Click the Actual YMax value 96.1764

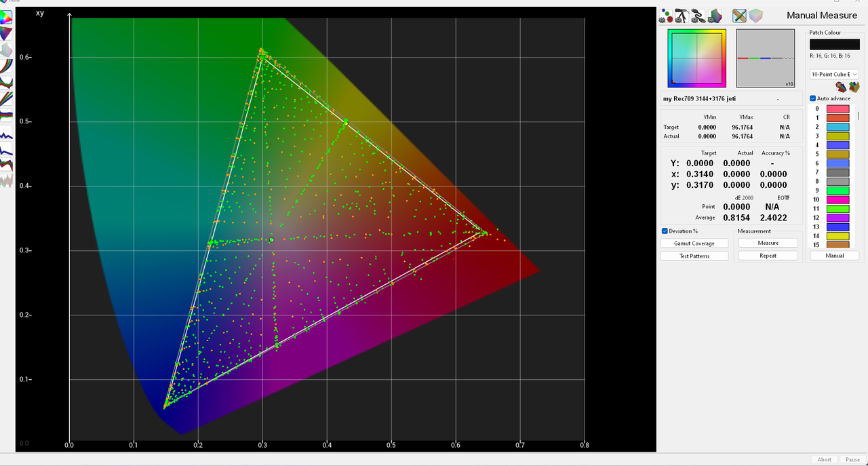pyautogui.click(x=742, y=136)
